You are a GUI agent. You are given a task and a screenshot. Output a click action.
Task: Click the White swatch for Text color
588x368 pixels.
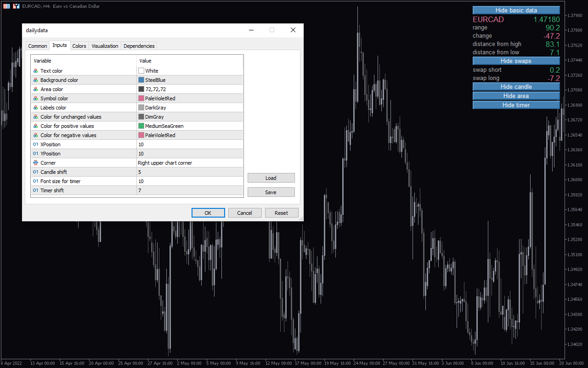click(x=141, y=71)
